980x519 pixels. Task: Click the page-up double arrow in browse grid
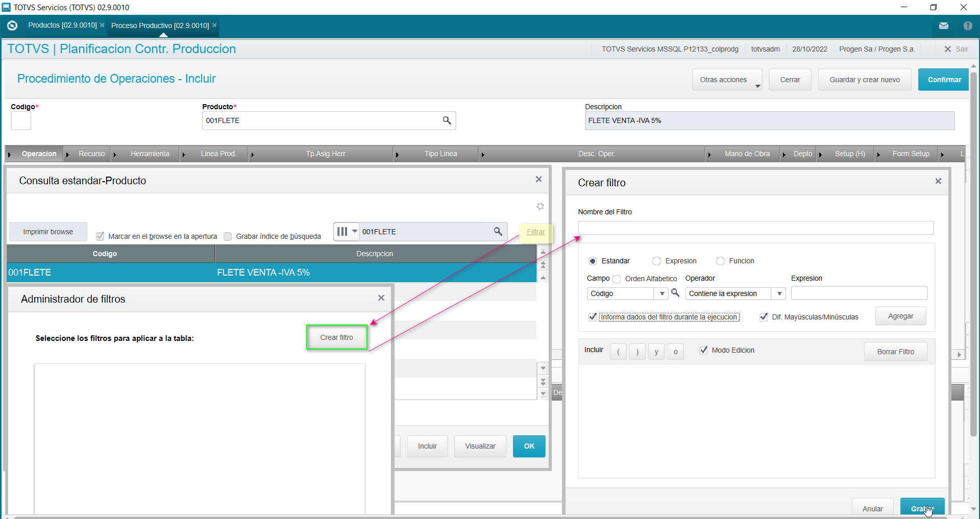(543, 265)
